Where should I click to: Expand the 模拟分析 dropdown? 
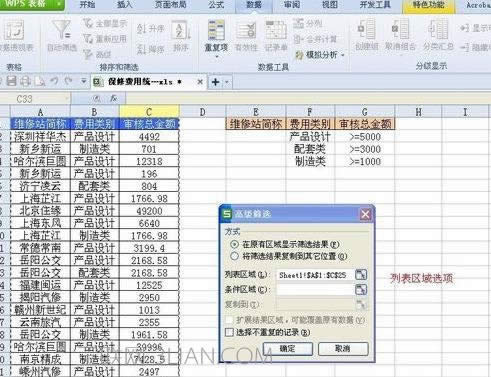343,54
